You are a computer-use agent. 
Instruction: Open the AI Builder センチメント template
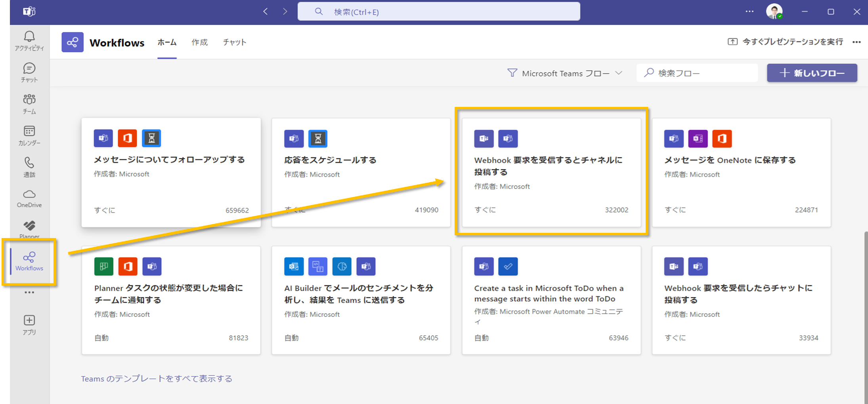[361, 300]
